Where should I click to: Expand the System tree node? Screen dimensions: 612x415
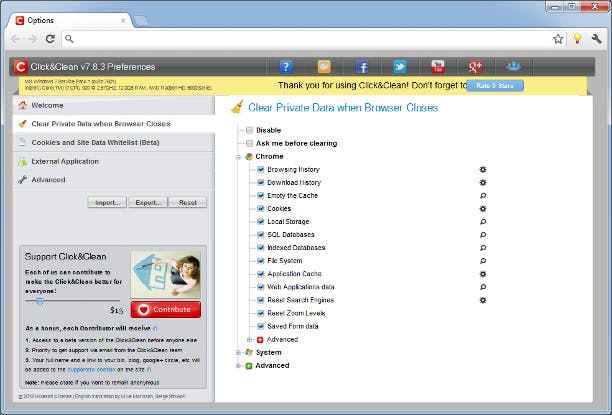click(238, 353)
